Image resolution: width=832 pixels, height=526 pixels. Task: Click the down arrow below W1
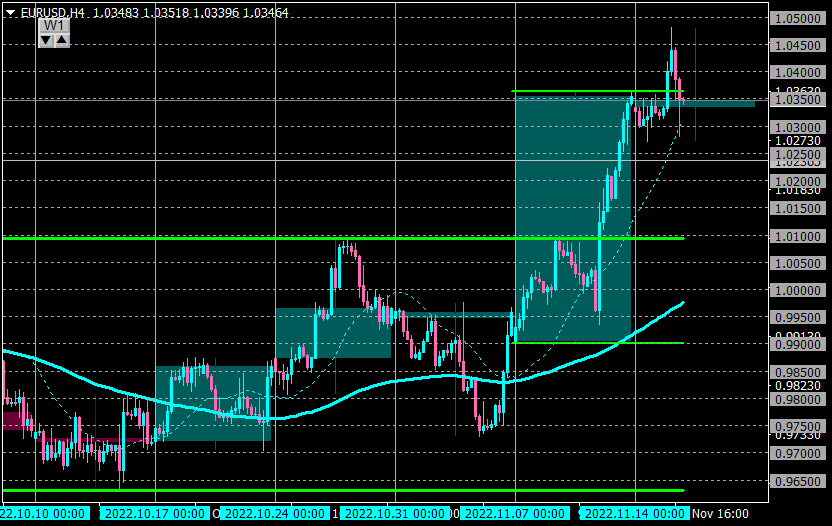[46, 40]
